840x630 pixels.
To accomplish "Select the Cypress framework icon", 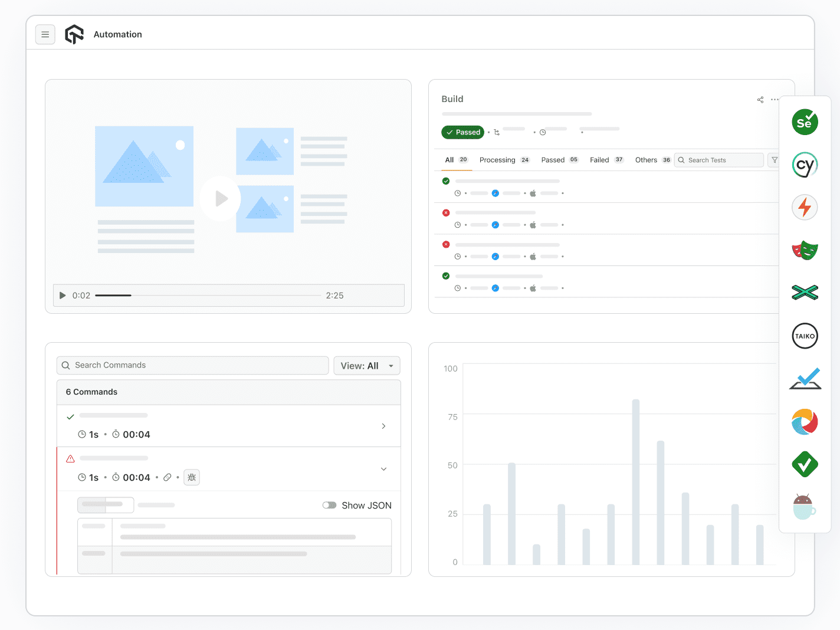I will 805,165.
